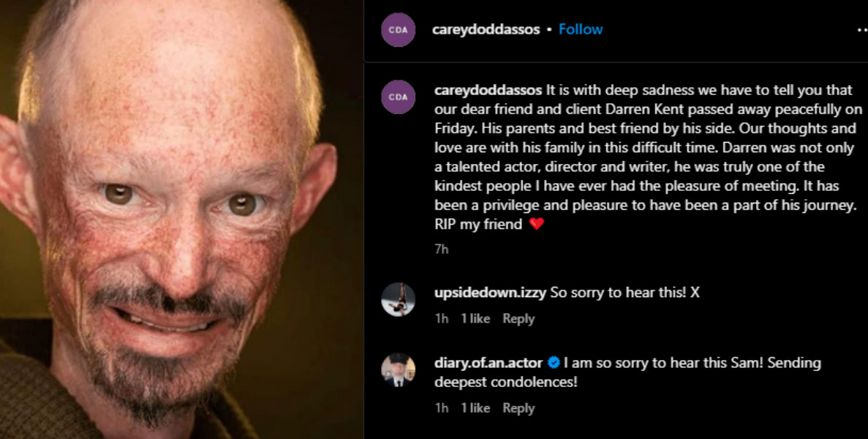This screenshot has width=868, height=439.
Task: View likes on diary.of.an.actor's comment
Action: (475, 408)
